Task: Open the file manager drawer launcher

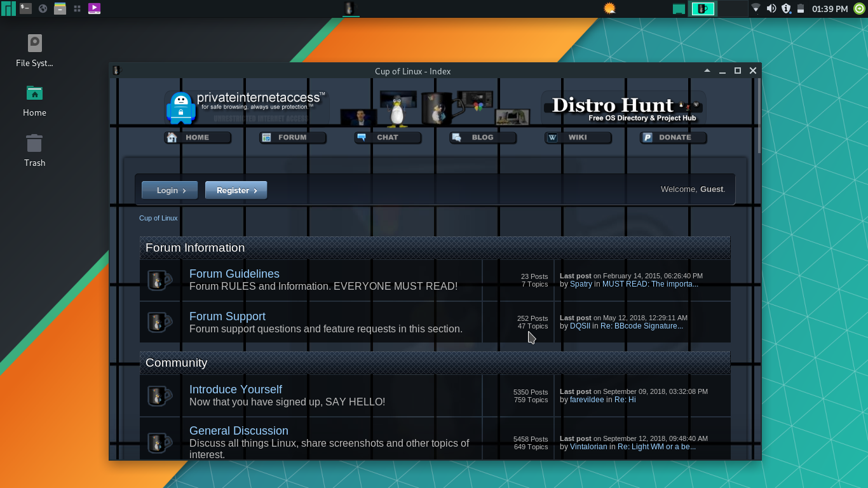Action: 60,8
